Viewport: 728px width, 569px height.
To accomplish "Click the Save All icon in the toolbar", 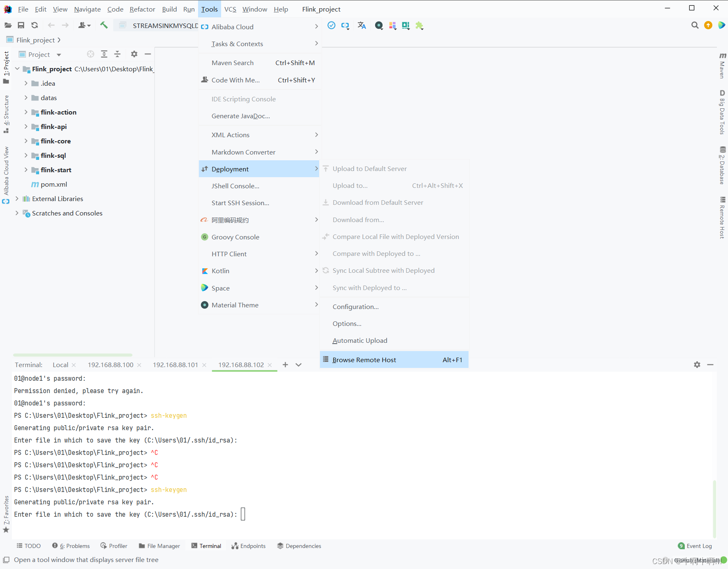I will pos(21,25).
